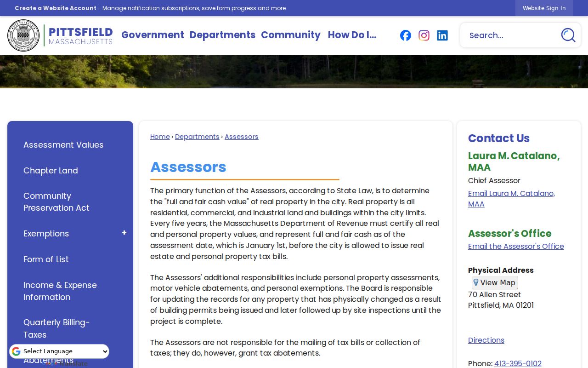
Task: Open Email Laura M. Catalano link
Action: tap(511, 199)
